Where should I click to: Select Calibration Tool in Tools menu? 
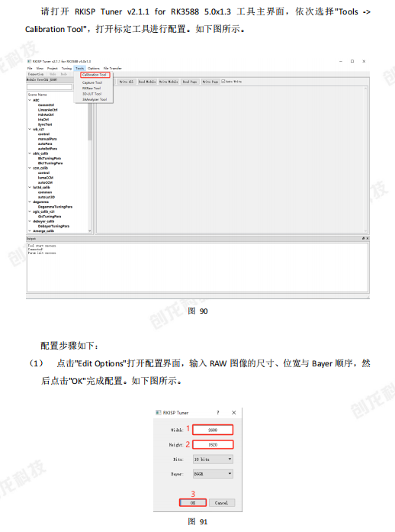coord(95,75)
